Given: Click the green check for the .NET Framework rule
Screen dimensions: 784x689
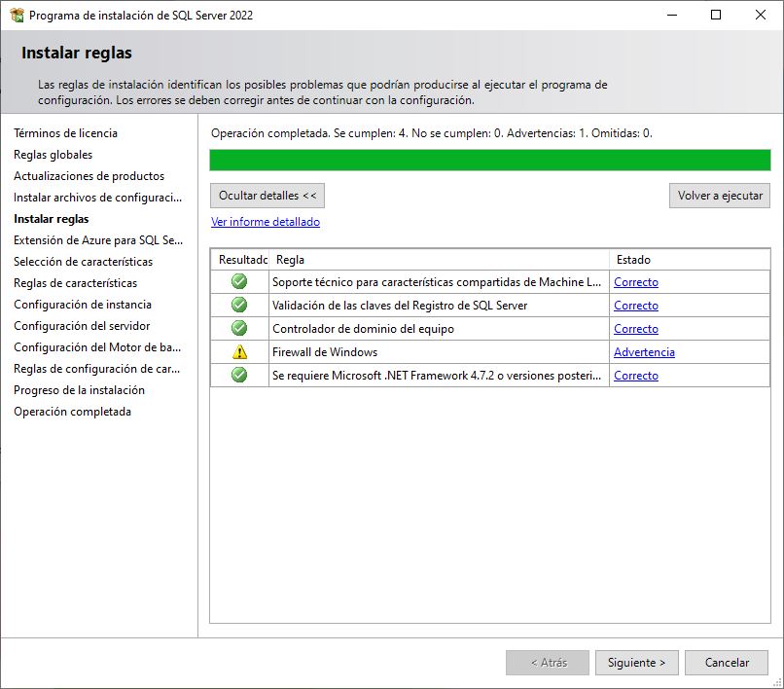Looking at the screenshot, I should (239, 375).
